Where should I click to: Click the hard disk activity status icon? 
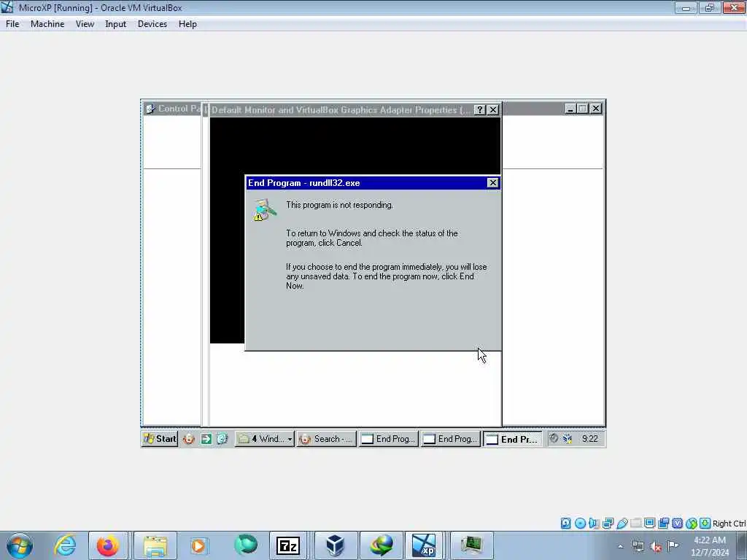pyautogui.click(x=565, y=524)
